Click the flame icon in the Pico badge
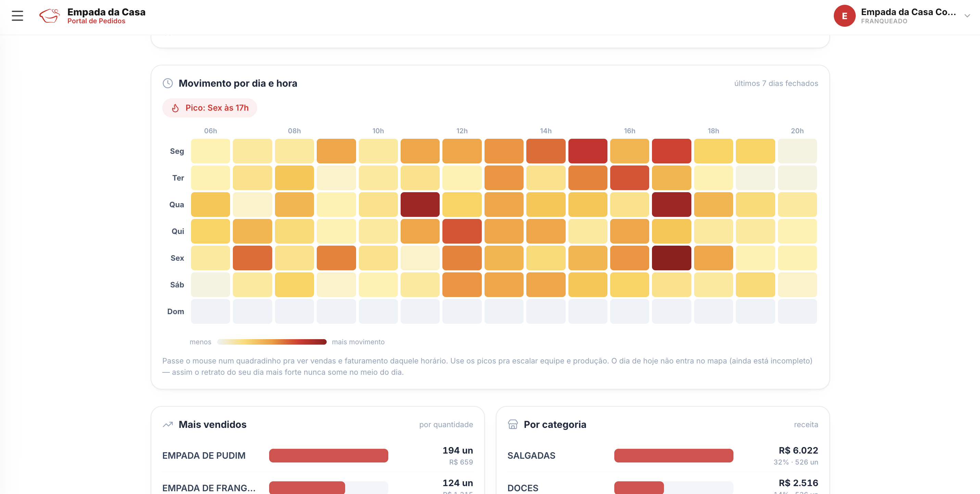 175,108
